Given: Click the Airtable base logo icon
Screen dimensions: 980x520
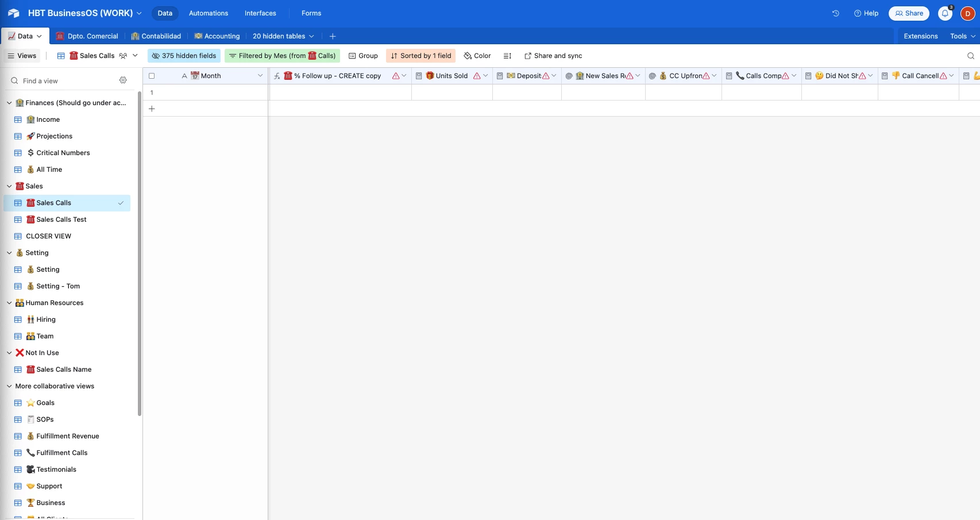Looking at the screenshot, I should 14,13.
